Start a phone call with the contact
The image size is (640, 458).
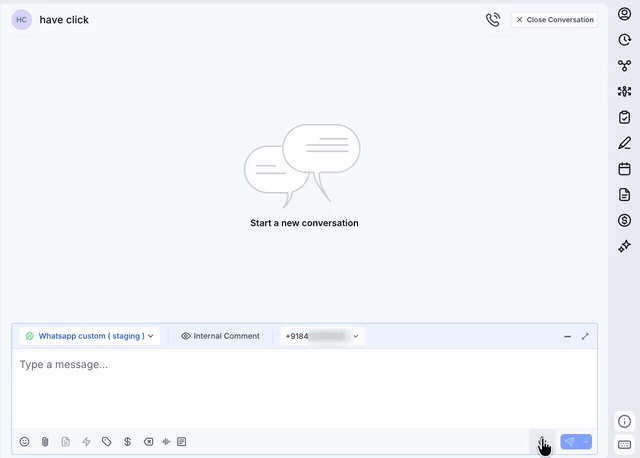pyautogui.click(x=493, y=20)
